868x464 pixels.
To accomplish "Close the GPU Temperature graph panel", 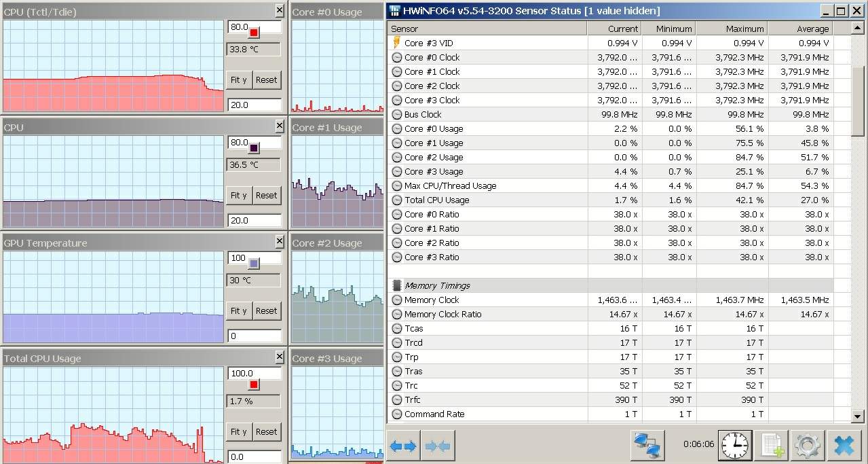I will click(280, 242).
